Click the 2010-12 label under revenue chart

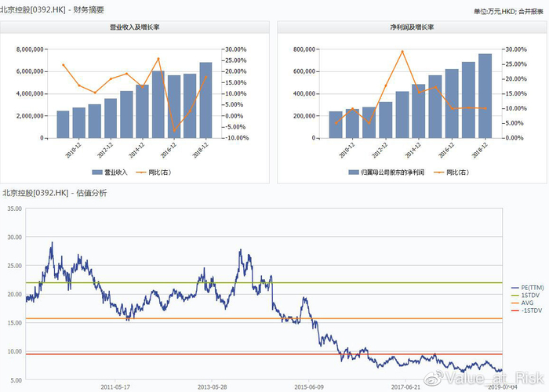tap(73, 151)
